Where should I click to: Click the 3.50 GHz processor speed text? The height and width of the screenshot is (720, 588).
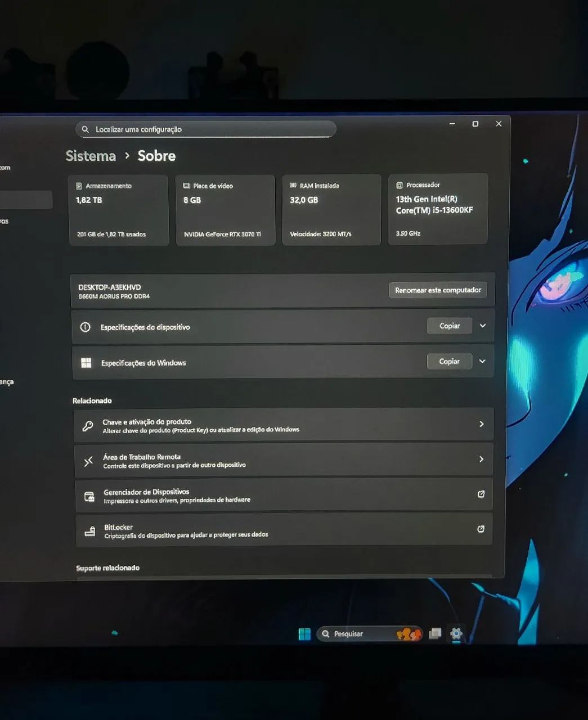click(408, 233)
